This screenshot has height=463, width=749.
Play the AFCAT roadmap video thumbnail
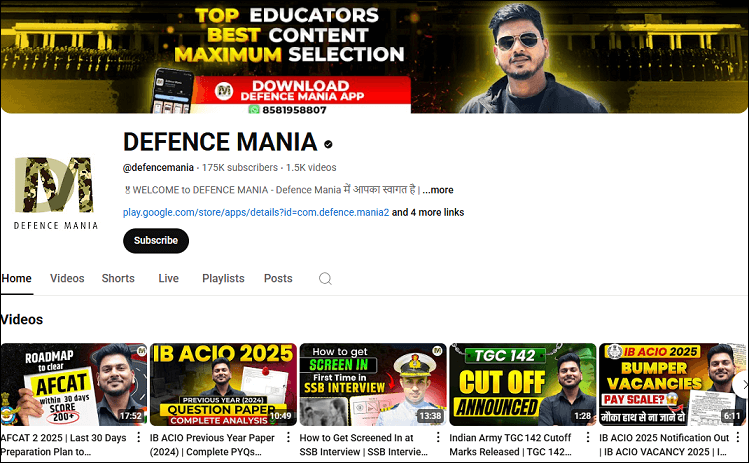tap(74, 384)
